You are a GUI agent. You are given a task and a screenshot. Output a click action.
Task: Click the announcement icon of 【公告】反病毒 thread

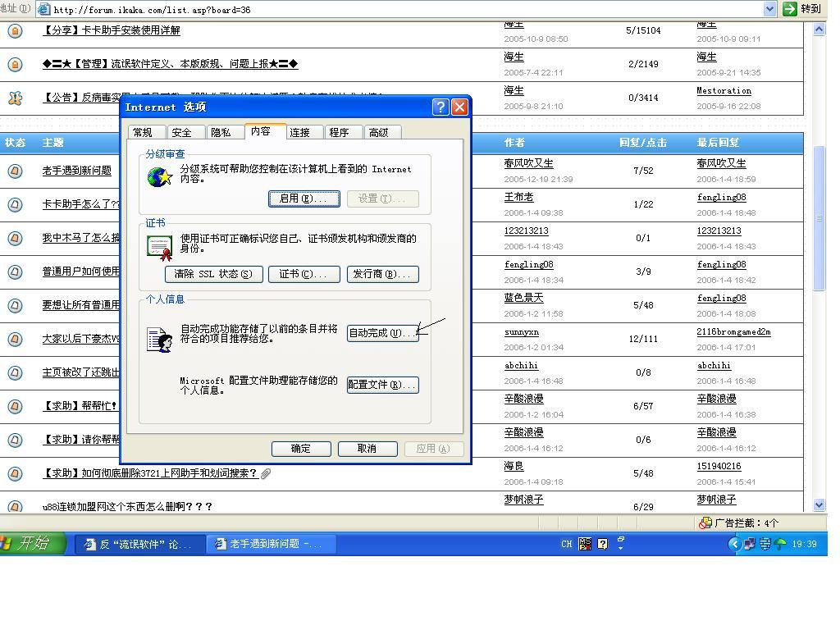point(15,98)
